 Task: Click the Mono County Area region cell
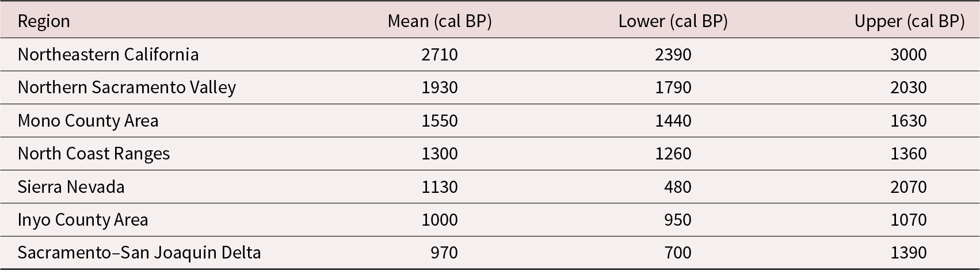pos(88,121)
